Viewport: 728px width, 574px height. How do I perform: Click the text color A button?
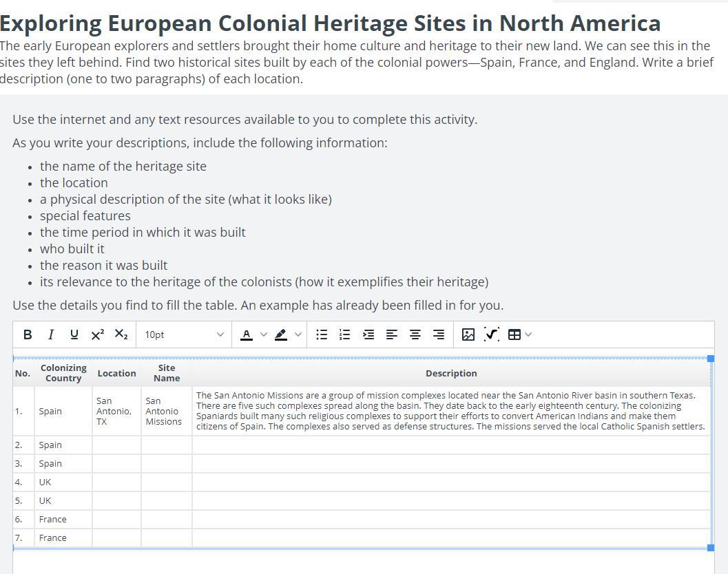pyautogui.click(x=247, y=334)
